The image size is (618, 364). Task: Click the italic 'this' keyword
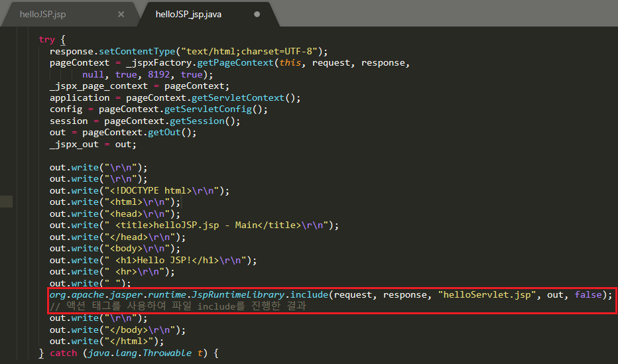290,62
